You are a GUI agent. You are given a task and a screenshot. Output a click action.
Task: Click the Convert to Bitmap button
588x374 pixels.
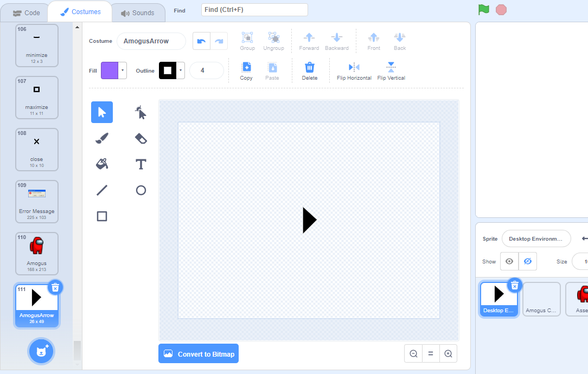199,354
